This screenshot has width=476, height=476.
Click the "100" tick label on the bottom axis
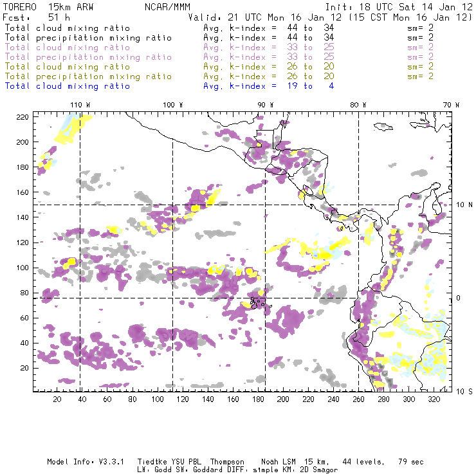coord(158,399)
